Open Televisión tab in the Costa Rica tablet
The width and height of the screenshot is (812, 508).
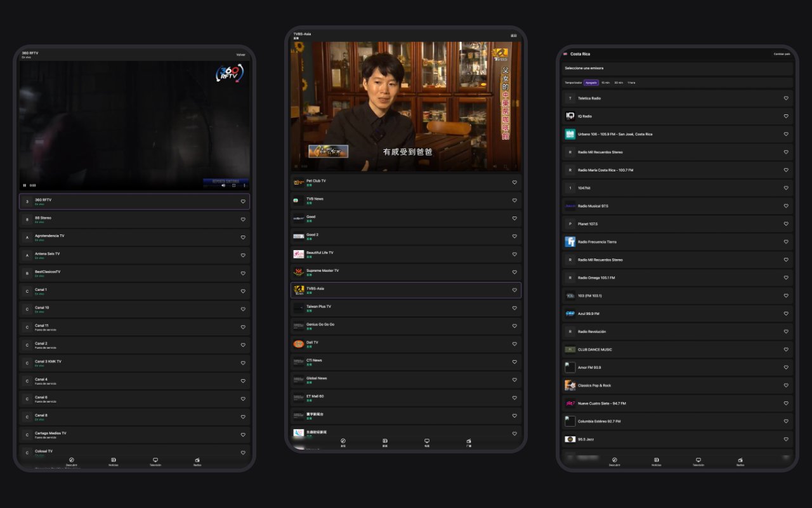tap(698, 462)
